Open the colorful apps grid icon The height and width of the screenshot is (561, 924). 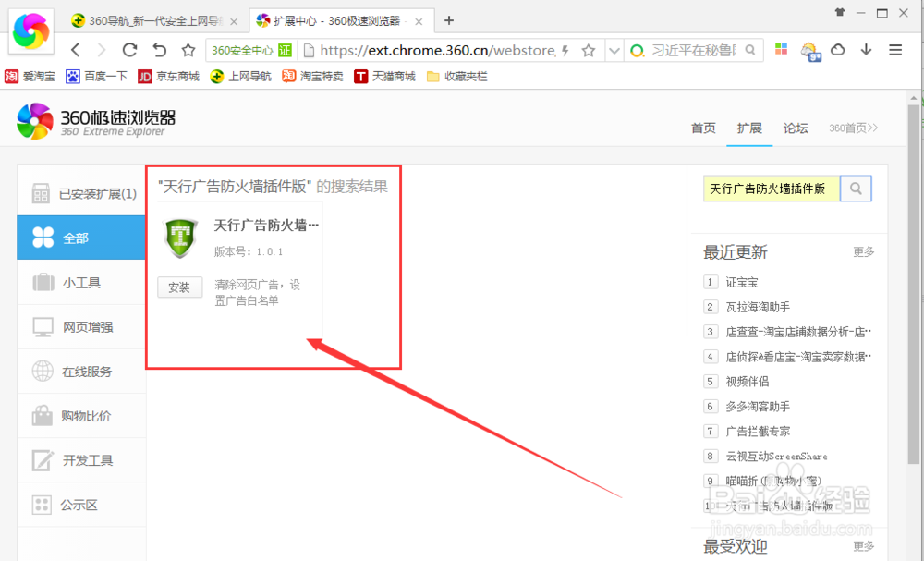pyautogui.click(x=782, y=49)
